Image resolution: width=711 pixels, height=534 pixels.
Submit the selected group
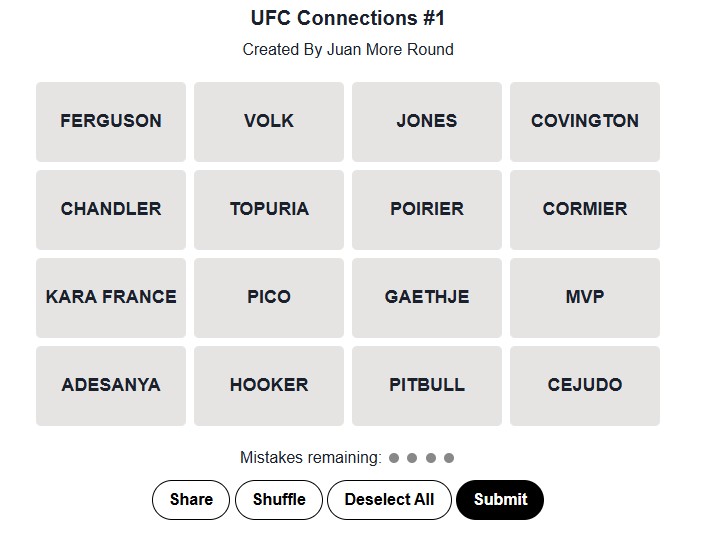(500, 500)
